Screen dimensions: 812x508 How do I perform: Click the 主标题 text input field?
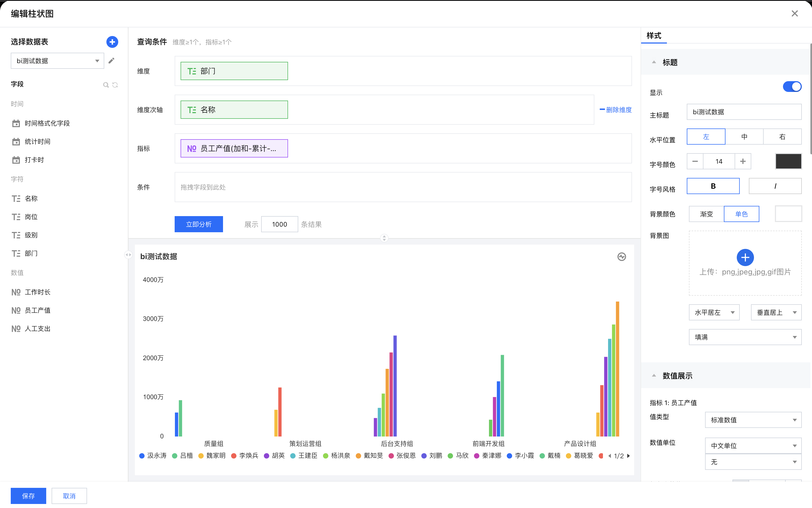point(744,112)
